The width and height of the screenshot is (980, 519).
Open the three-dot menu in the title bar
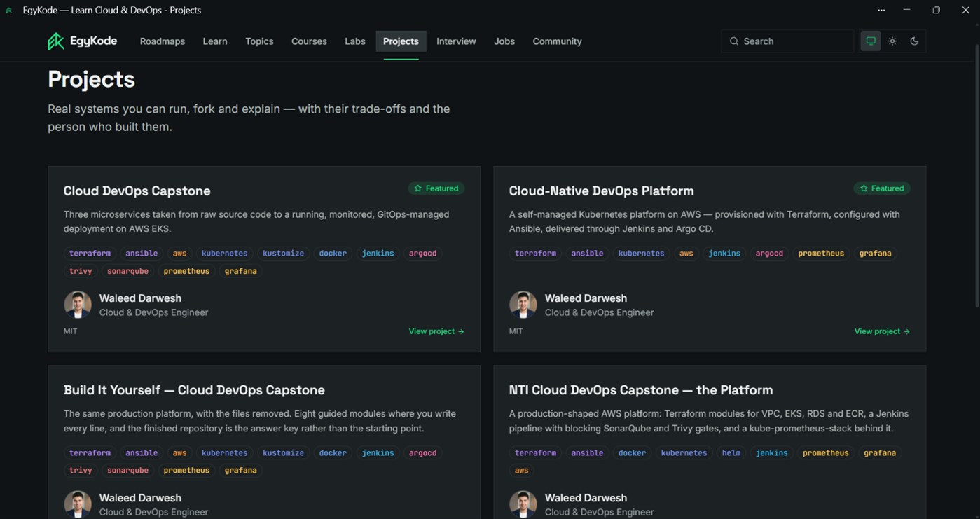tap(881, 11)
